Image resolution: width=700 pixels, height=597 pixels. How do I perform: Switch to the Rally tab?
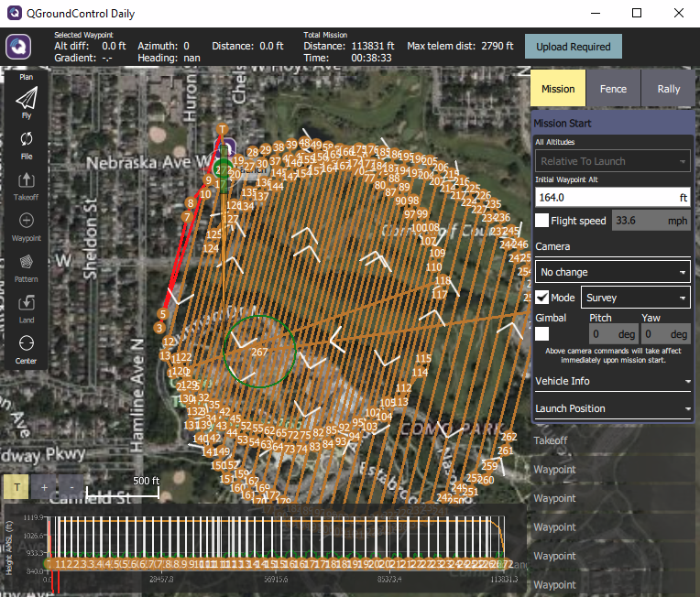pos(668,88)
